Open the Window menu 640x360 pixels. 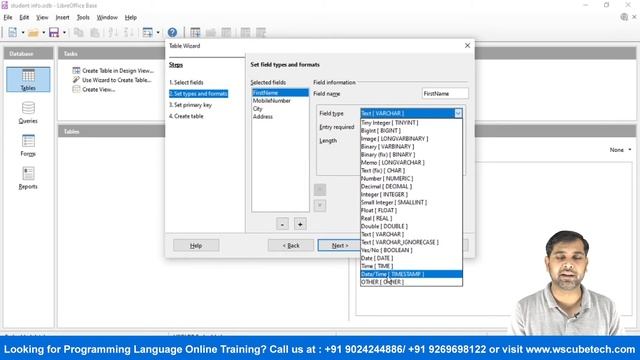point(107,18)
